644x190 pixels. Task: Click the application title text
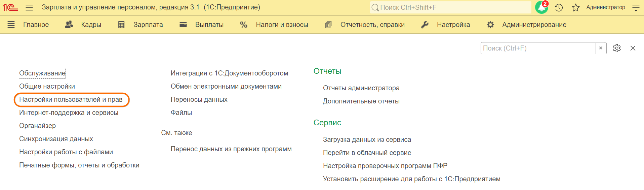click(151, 7)
